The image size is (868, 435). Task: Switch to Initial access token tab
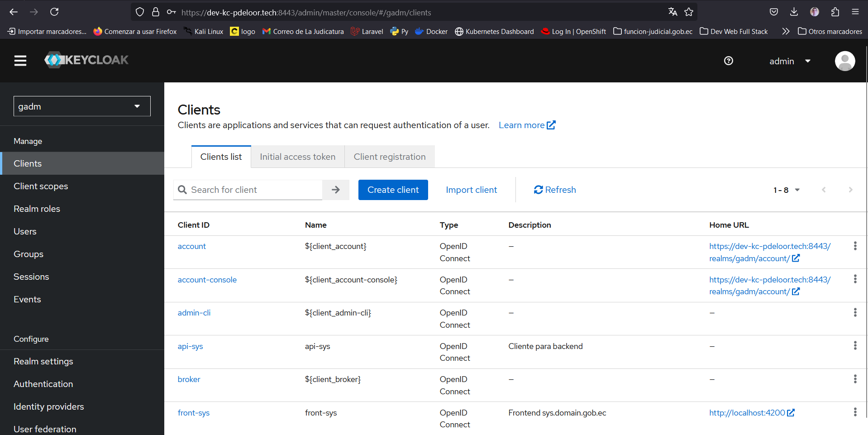pos(297,157)
